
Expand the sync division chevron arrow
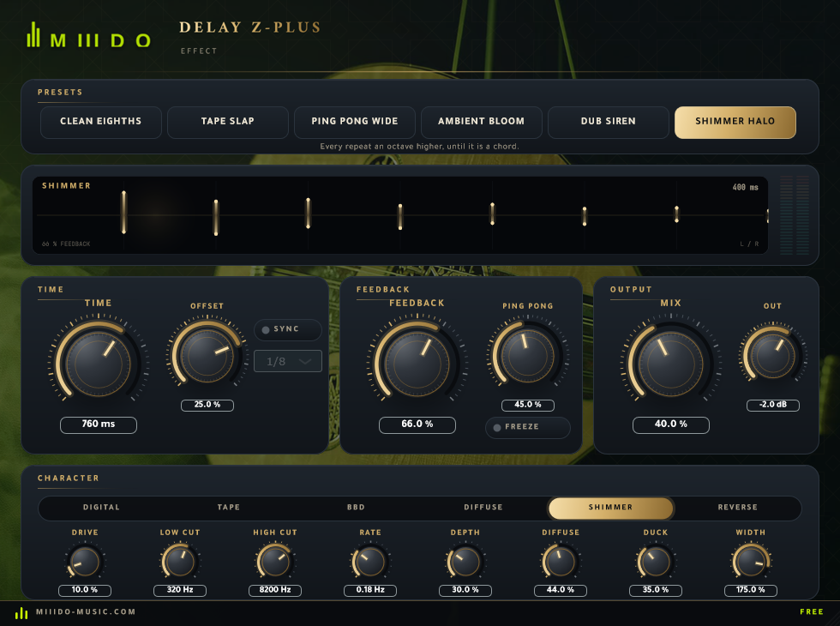[x=305, y=362]
